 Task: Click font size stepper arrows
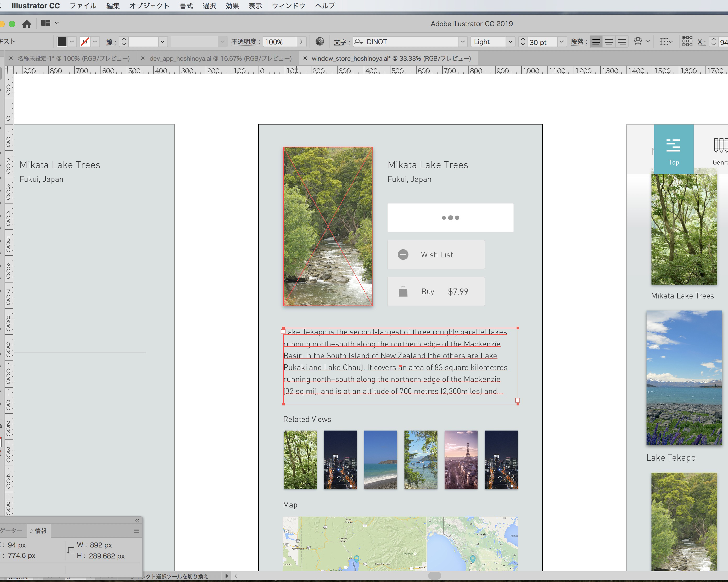pyautogui.click(x=523, y=42)
